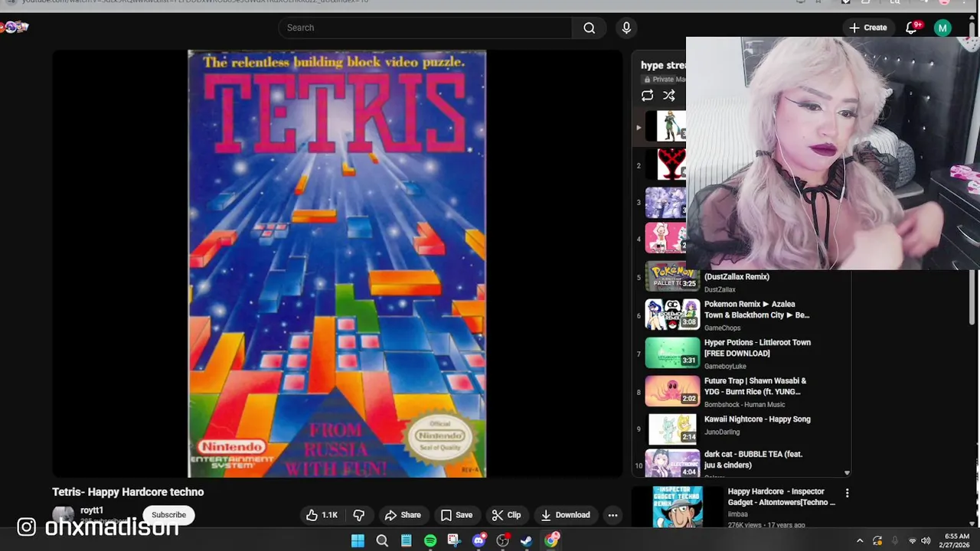Image resolution: width=980 pixels, height=551 pixels.
Task: Open Spotify from the taskbar
Action: point(430,541)
